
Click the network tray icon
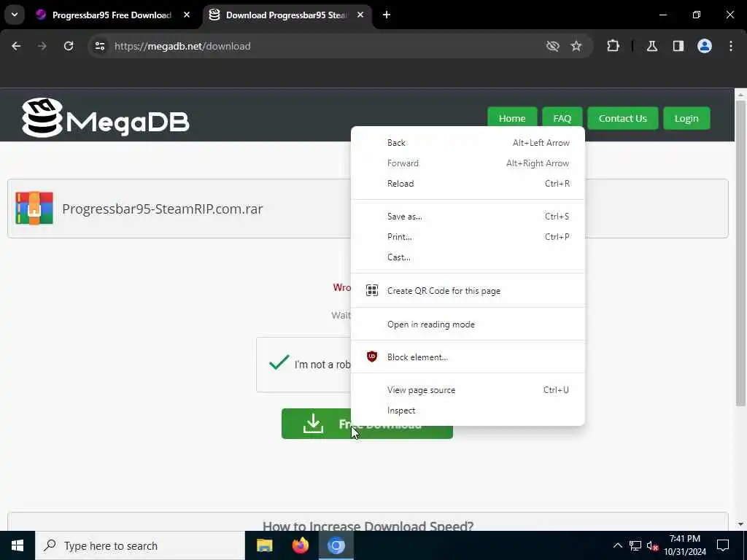635,545
